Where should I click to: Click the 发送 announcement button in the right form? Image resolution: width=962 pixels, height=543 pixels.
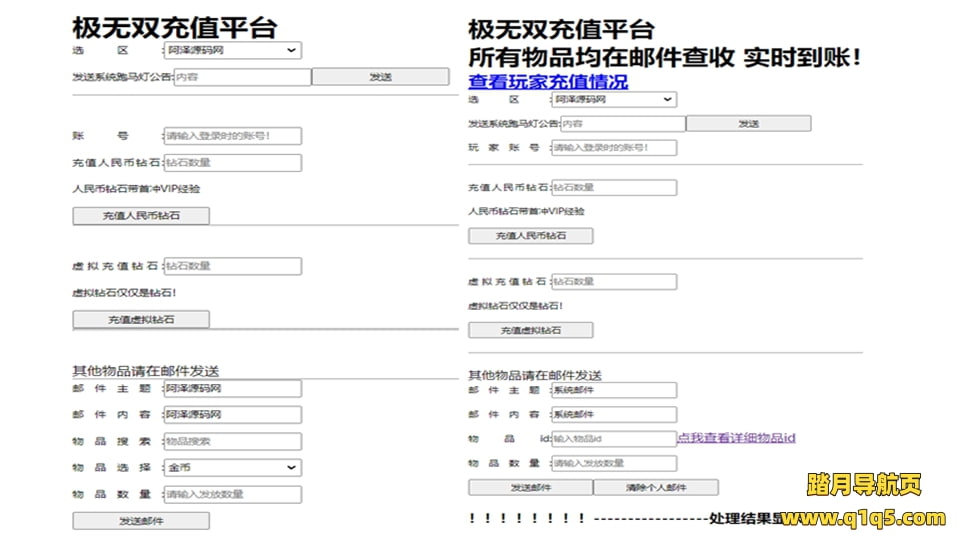748,124
